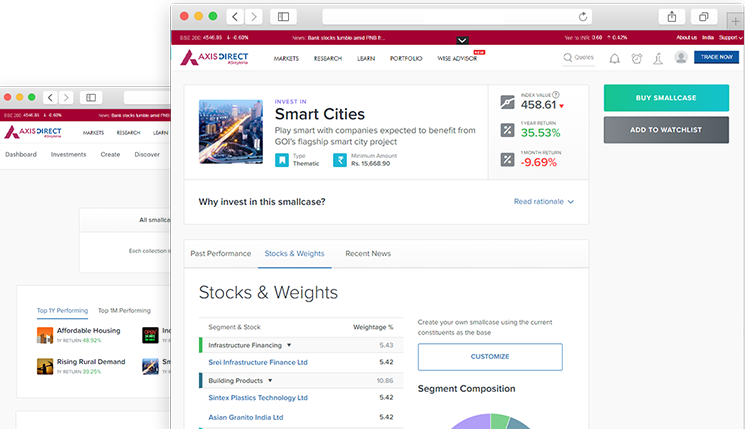Open Srei Infrastructure Finance Ltd link
745x429 pixels.
coord(258,362)
